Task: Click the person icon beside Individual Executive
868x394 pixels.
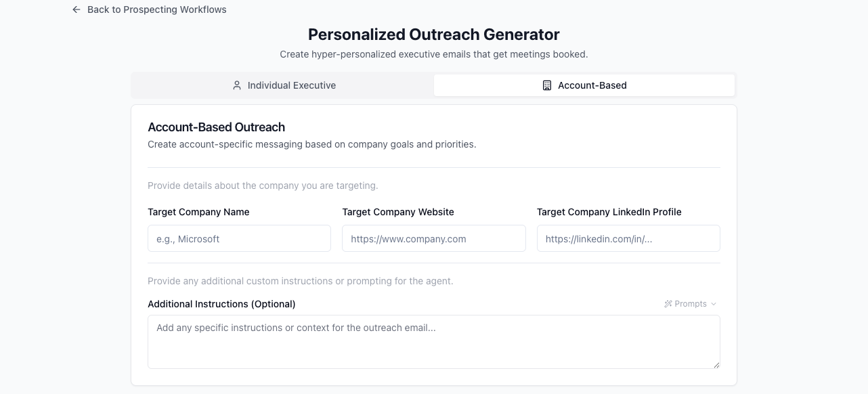Action: click(x=236, y=85)
